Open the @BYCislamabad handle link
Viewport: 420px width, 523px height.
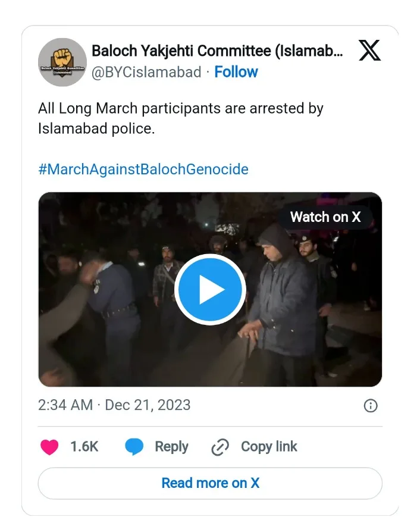146,72
